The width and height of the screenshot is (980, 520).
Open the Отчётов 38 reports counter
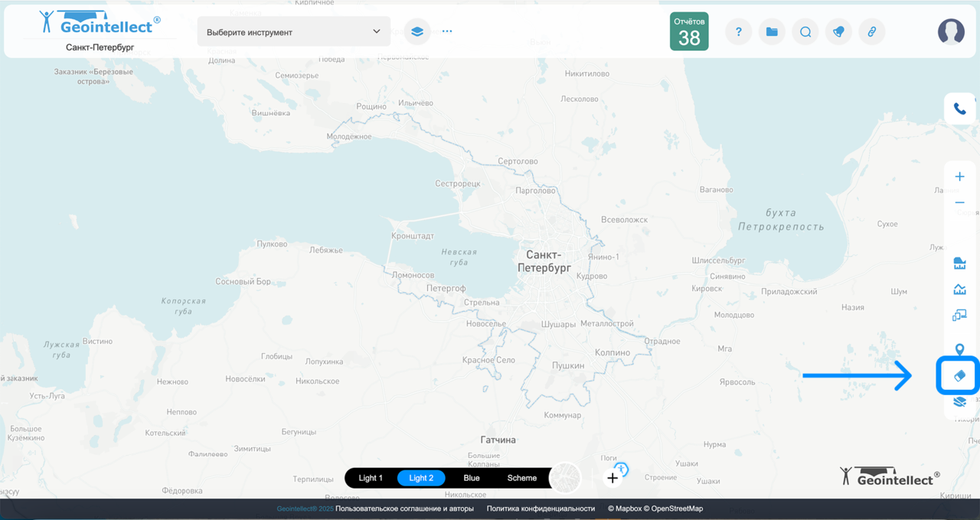pyautogui.click(x=689, y=31)
